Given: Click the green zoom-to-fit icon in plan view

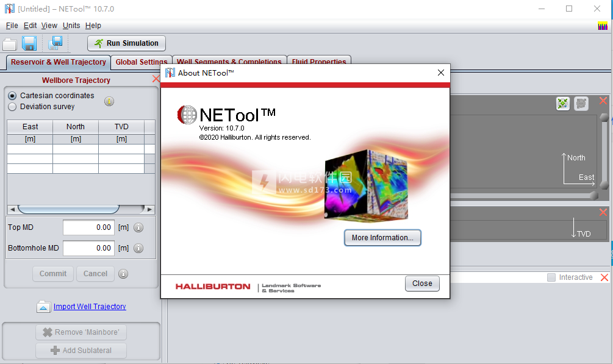Looking at the screenshot, I should pos(562,104).
